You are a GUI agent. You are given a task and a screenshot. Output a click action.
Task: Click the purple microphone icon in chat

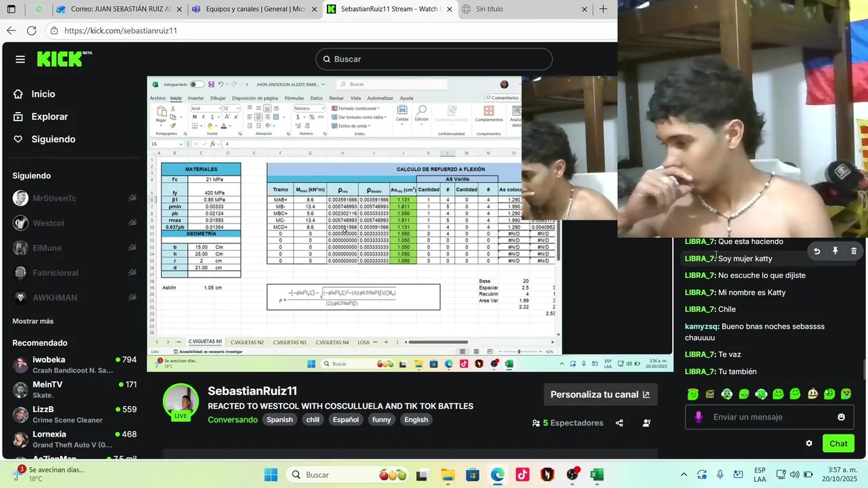coord(698,417)
